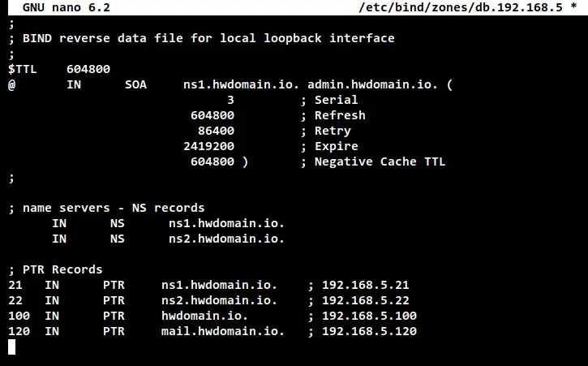
Task: Click the GNU nano 6.2 title text
Action: click(x=67, y=7)
